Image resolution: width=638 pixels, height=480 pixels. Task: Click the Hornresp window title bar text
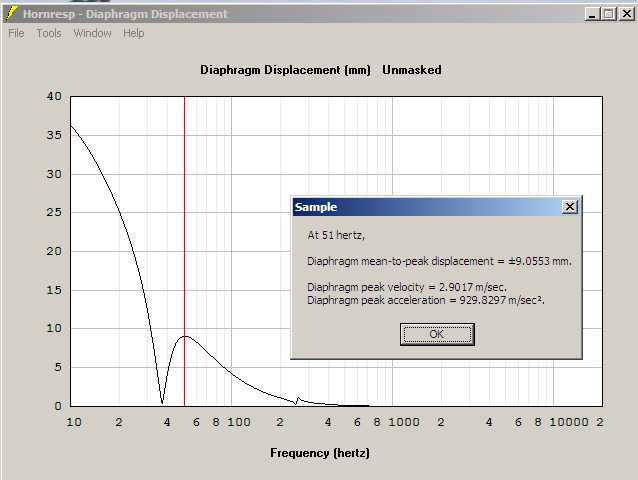click(x=125, y=14)
